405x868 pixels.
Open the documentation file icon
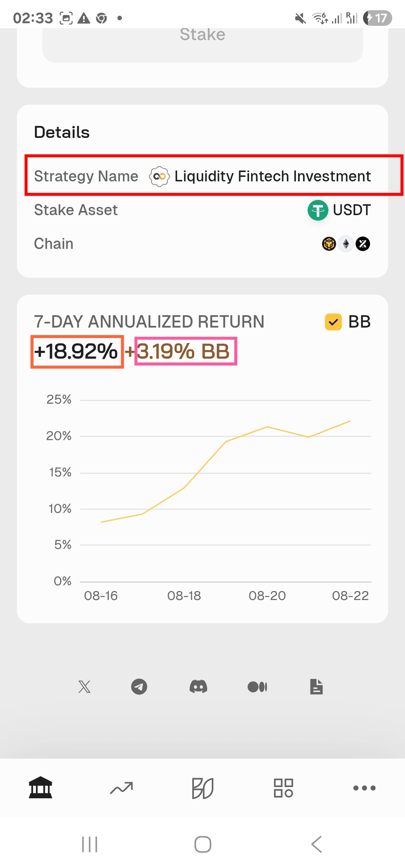pos(316,687)
